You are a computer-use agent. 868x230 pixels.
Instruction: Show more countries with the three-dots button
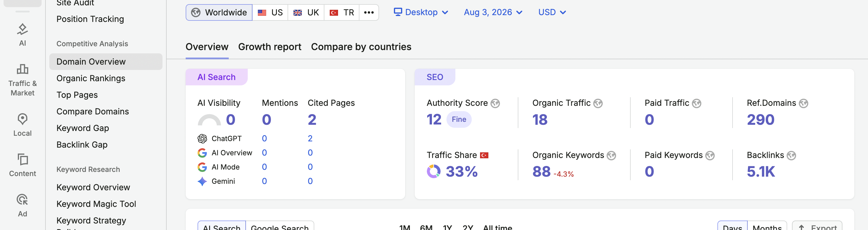pyautogui.click(x=369, y=12)
